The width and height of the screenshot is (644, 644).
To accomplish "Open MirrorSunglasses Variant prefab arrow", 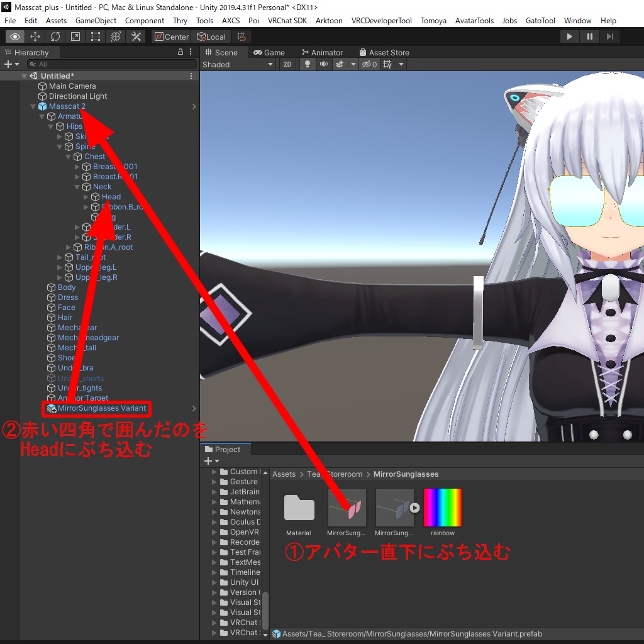I will pos(194,408).
